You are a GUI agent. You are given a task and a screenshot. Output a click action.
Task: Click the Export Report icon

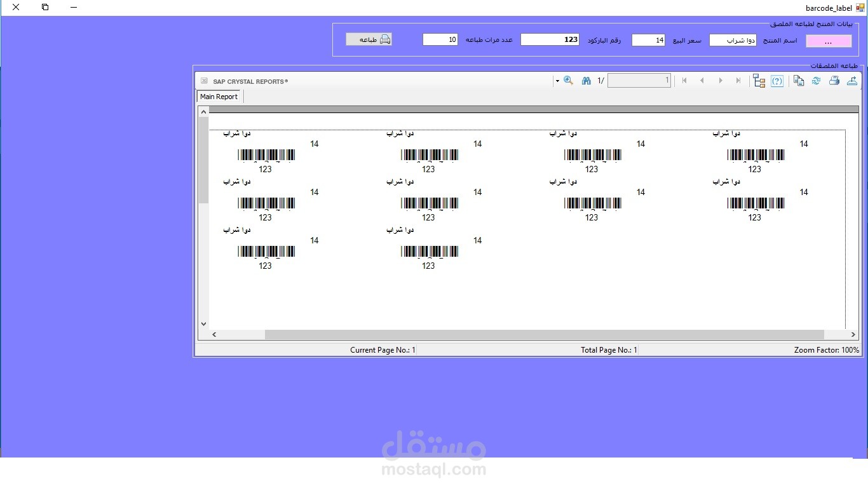coord(852,81)
